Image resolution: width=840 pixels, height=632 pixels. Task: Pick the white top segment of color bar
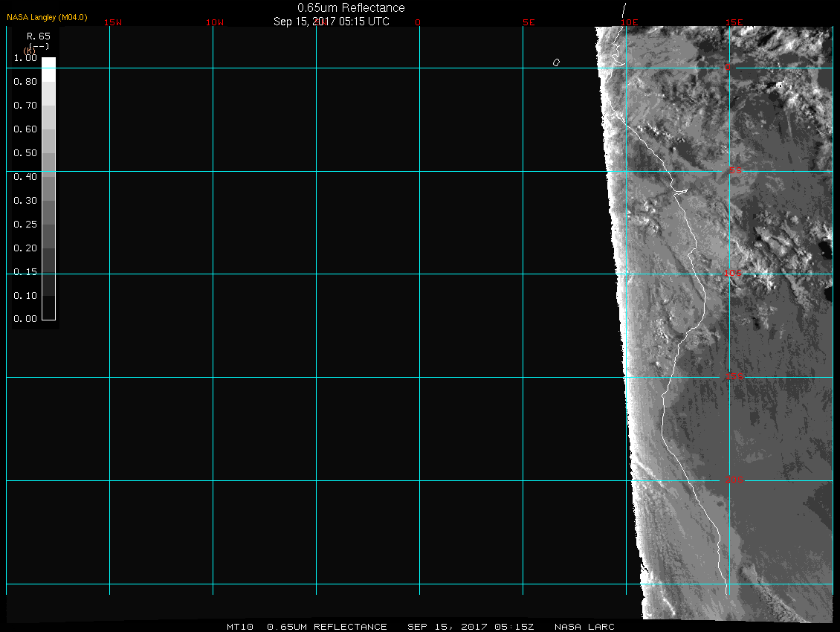coord(49,69)
